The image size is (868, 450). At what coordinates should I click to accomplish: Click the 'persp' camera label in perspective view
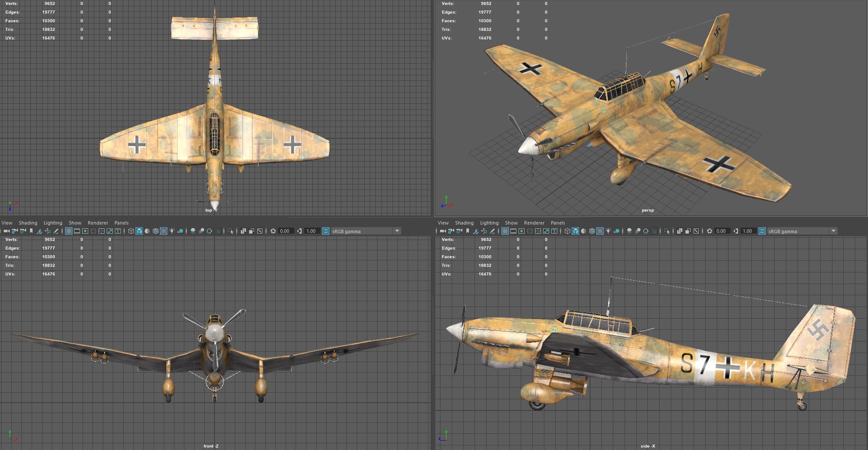pos(647,210)
